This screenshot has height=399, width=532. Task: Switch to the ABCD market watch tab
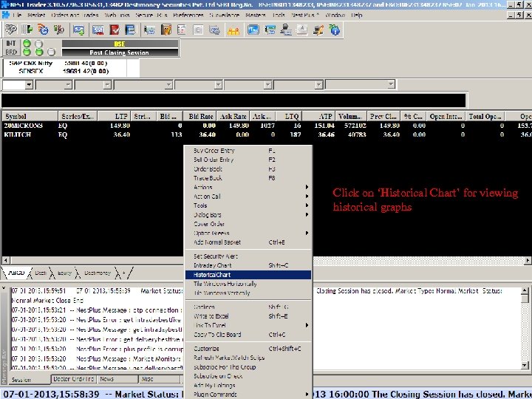tap(16, 273)
